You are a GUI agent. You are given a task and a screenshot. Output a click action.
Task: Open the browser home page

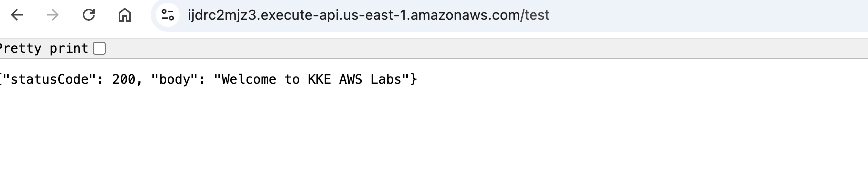125,15
